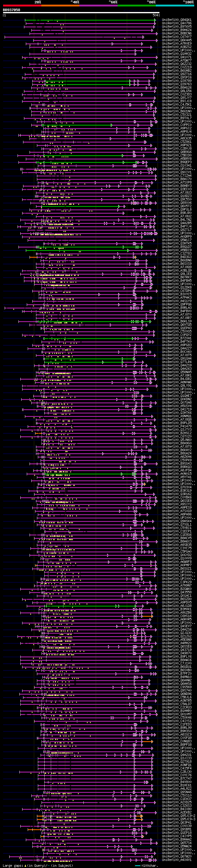Select the UniRef100_A7R0E9 label
Viewport: 197px width, 868px height.
point(176,43)
